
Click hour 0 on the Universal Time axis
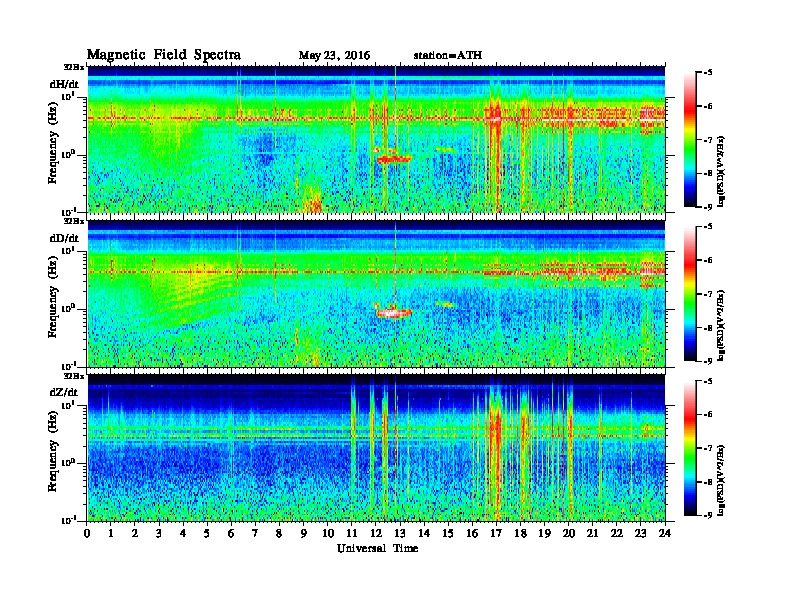click(x=87, y=533)
